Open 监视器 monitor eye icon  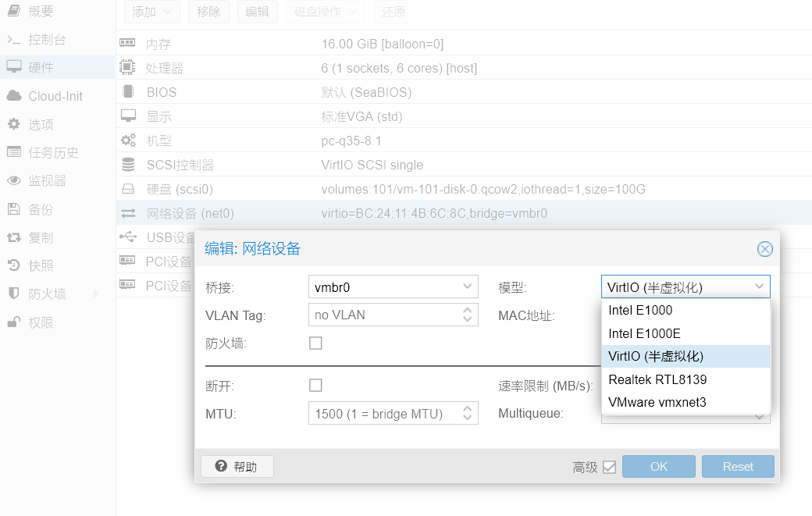tap(13, 180)
